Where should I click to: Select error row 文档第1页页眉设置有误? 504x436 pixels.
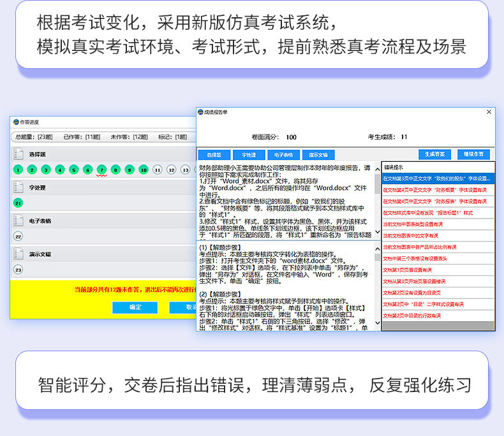click(x=438, y=270)
